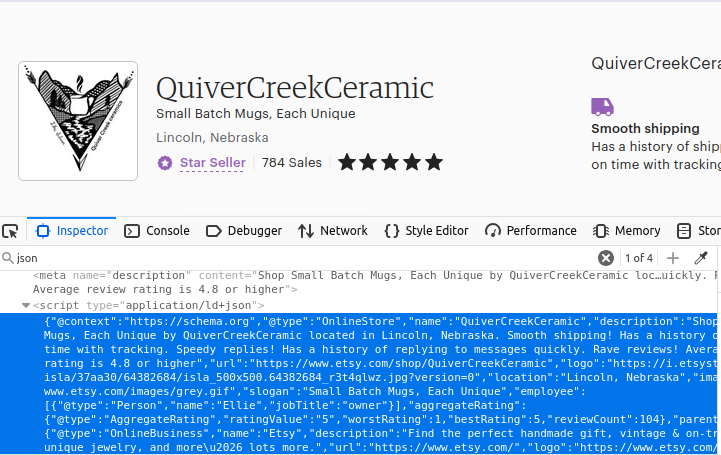Viewport: 721px width, 455px height.
Task: Open the Memory tab
Action: 627,231
